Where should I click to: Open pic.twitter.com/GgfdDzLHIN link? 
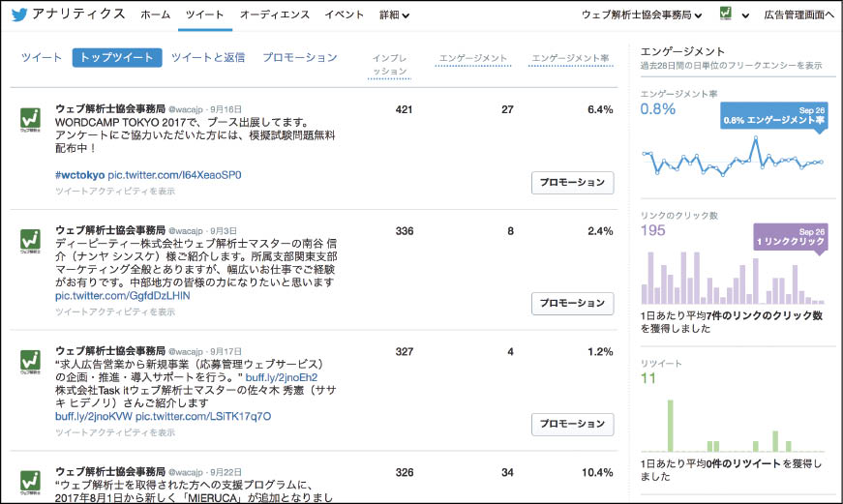(x=123, y=296)
